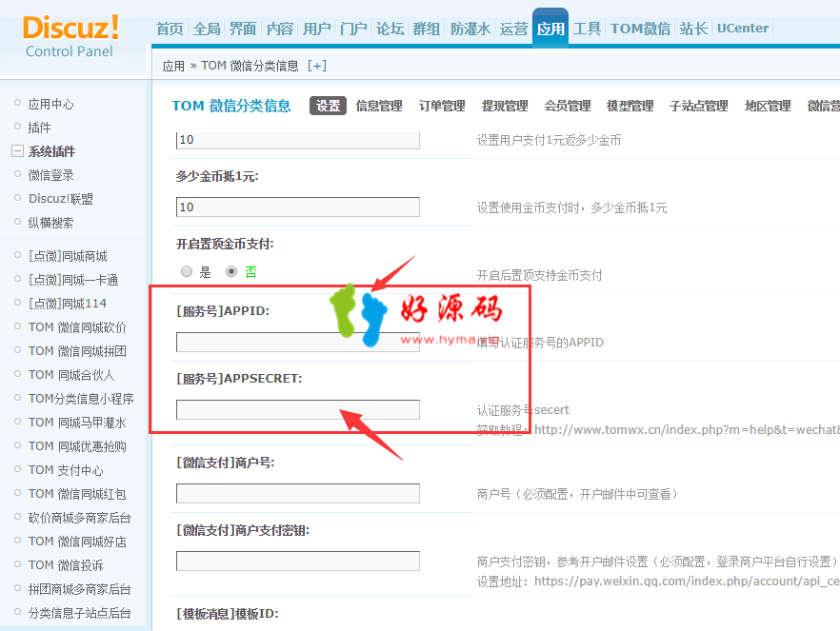Open 拼团商城多商家后台 in sidebar
The width and height of the screenshot is (840, 631).
coord(80,589)
